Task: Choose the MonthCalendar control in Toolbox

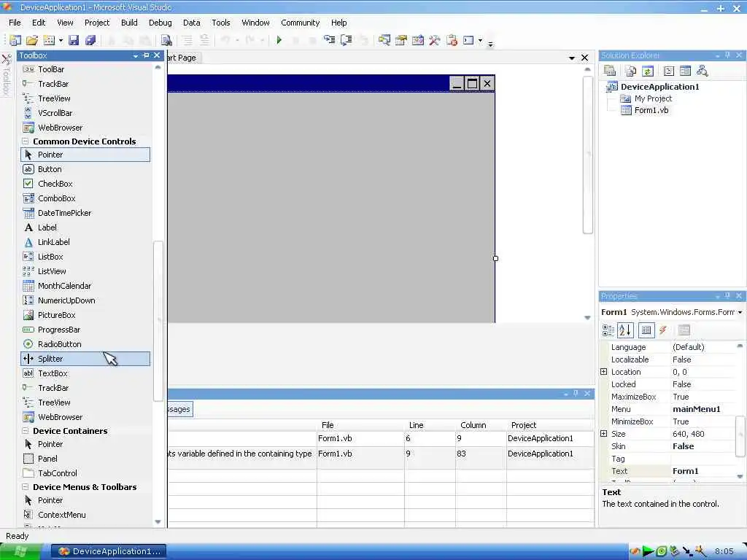Action: point(85,286)
